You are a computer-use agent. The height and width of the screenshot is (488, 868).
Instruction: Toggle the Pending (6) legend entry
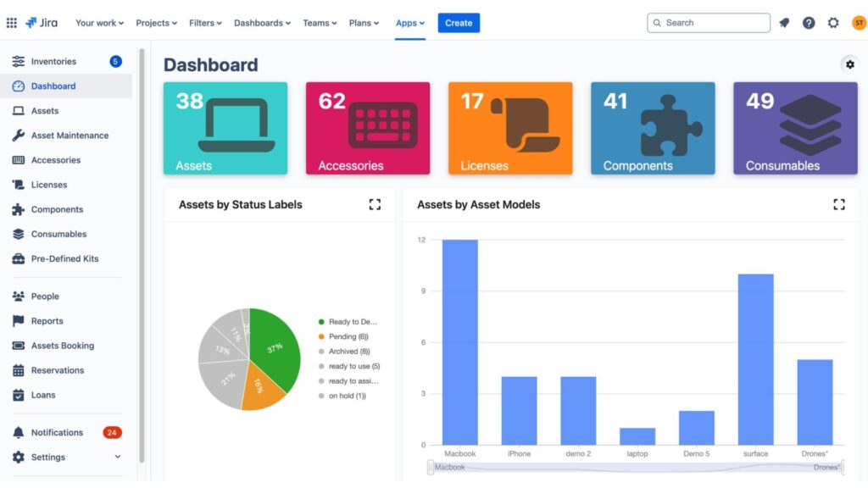(343, 336)
